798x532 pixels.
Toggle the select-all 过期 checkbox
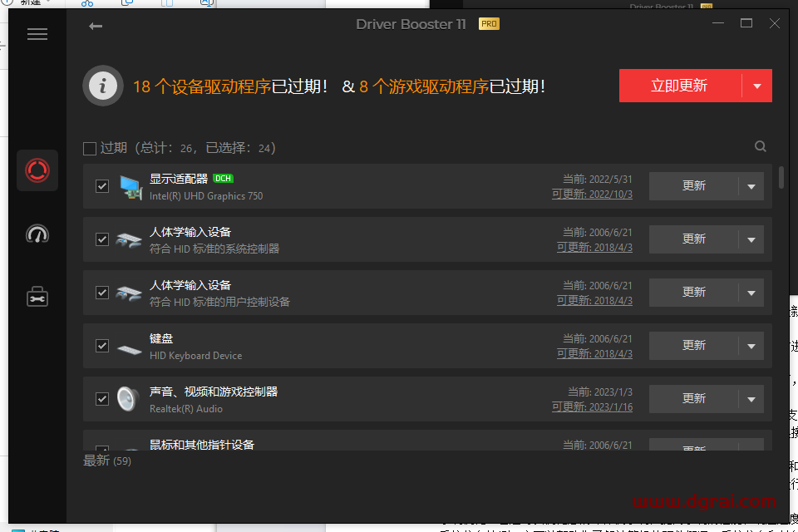click(90, 149)
